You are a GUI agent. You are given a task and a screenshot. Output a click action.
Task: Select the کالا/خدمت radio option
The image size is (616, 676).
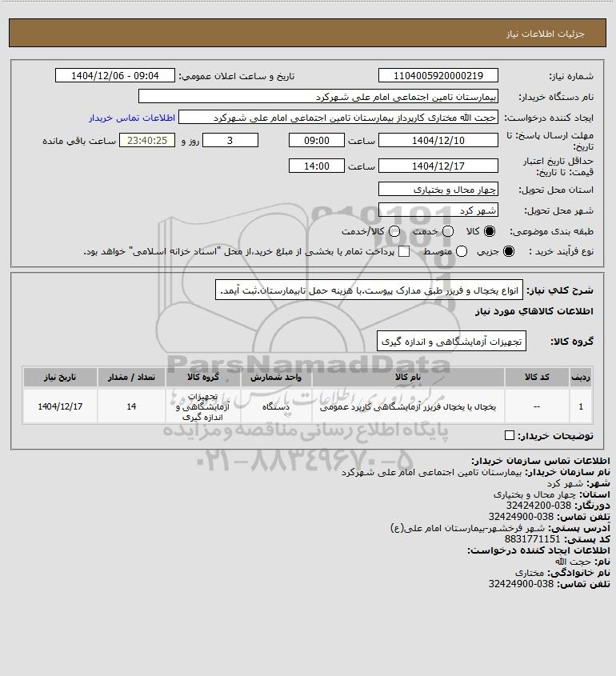coord(394,231)
